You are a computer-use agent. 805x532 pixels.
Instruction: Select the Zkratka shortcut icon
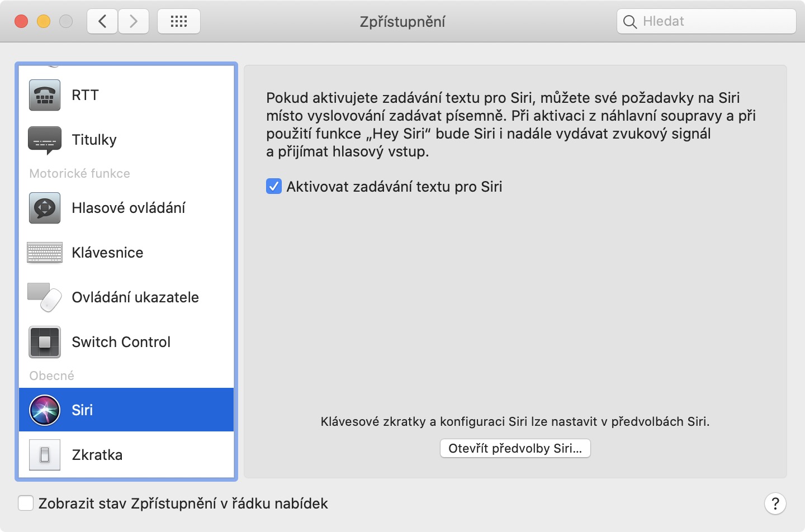pos(45,455)
